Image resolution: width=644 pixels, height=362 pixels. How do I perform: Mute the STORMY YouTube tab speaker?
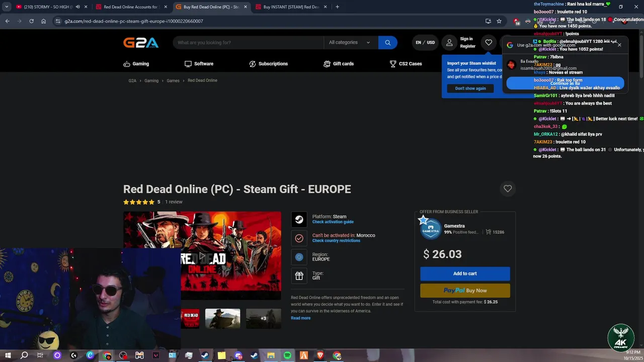[77, 7]
